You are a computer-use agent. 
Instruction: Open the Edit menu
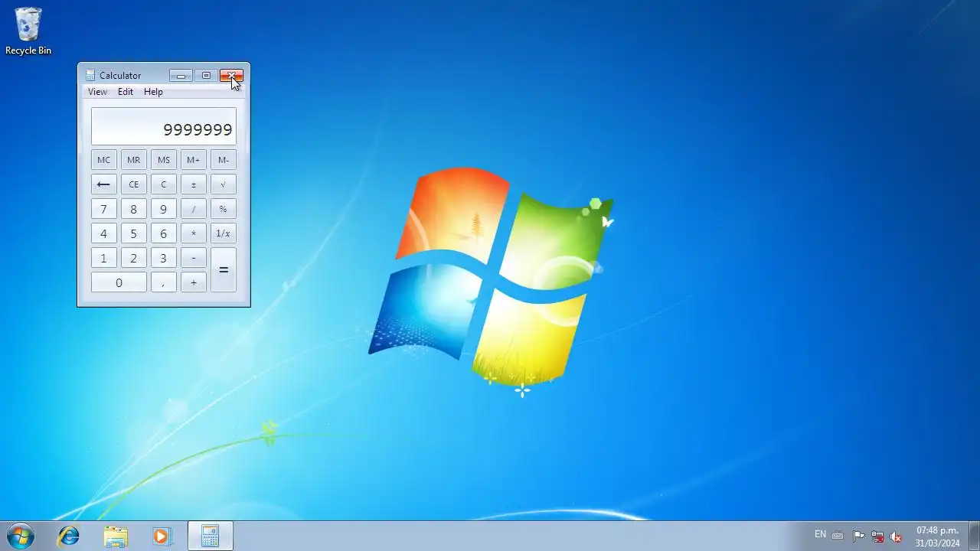[126, 92]
